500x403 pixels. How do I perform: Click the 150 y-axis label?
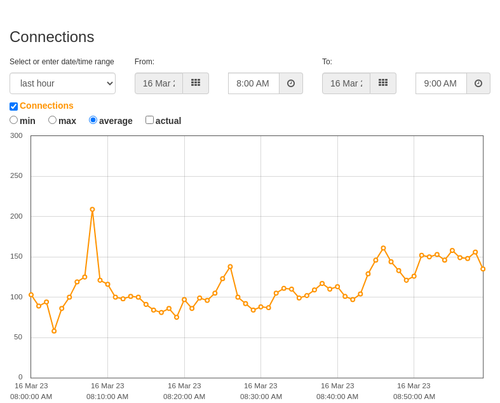(x=16, y=256)
